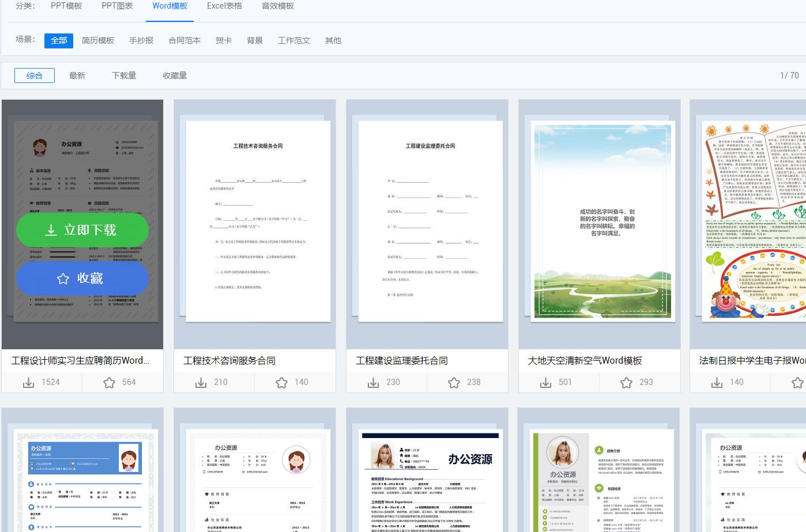Screen dimensions: 806x532
Task: Sort templates by 收藏量
Action: pyautogui.click(x=174, y=75)
